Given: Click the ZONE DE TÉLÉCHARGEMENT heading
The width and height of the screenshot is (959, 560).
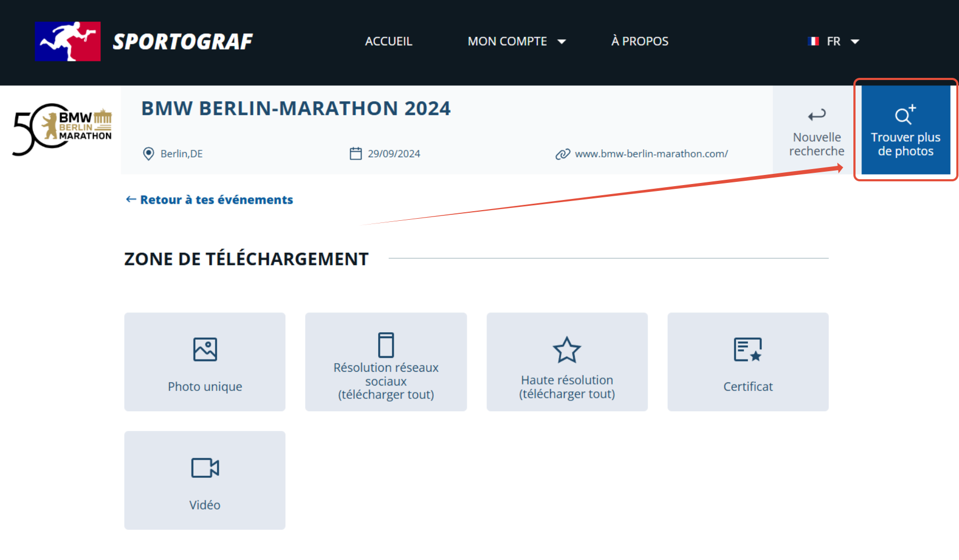Looking at the screenshot, I should 246,259.
